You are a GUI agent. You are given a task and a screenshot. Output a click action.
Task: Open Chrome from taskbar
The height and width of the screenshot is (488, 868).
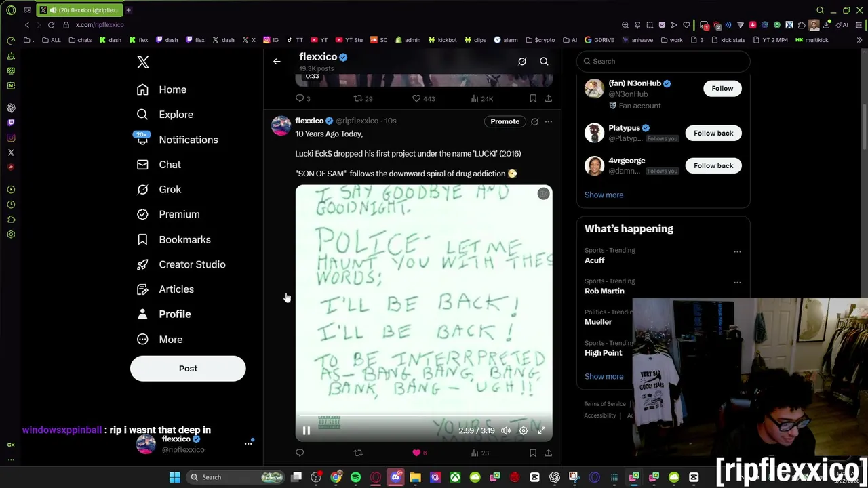(x=336, y=477)
